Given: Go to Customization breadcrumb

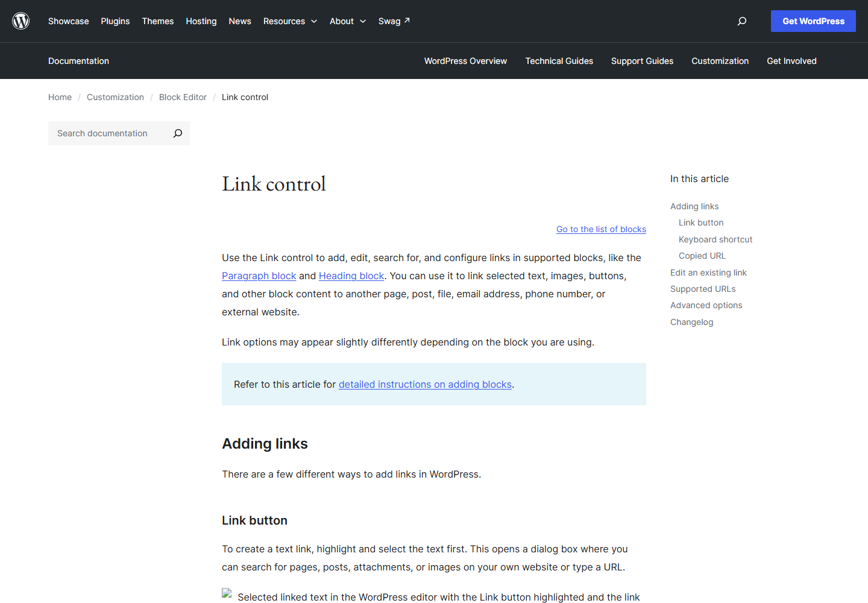Looking at the screenshot, I should pyautogui.click(x=115, y=97).
